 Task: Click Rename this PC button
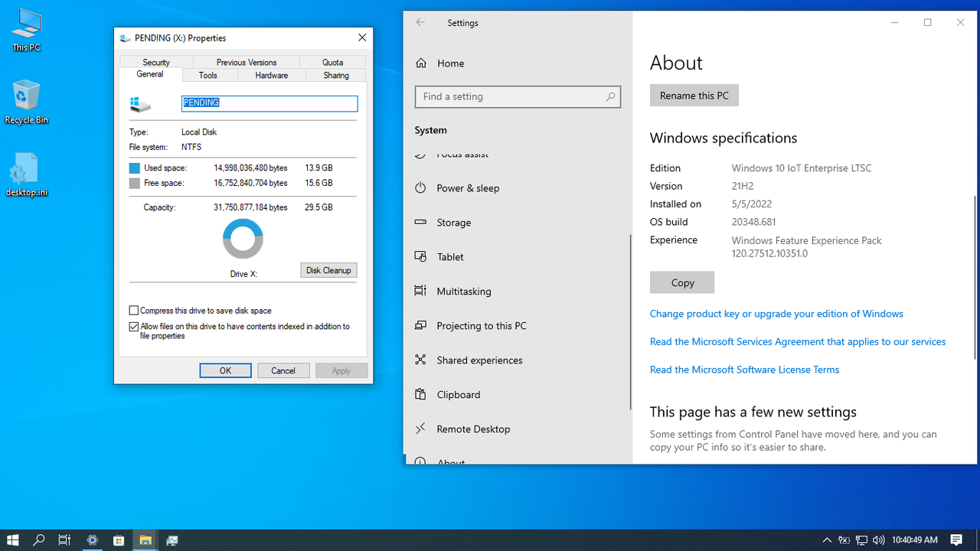click(694, 96)
